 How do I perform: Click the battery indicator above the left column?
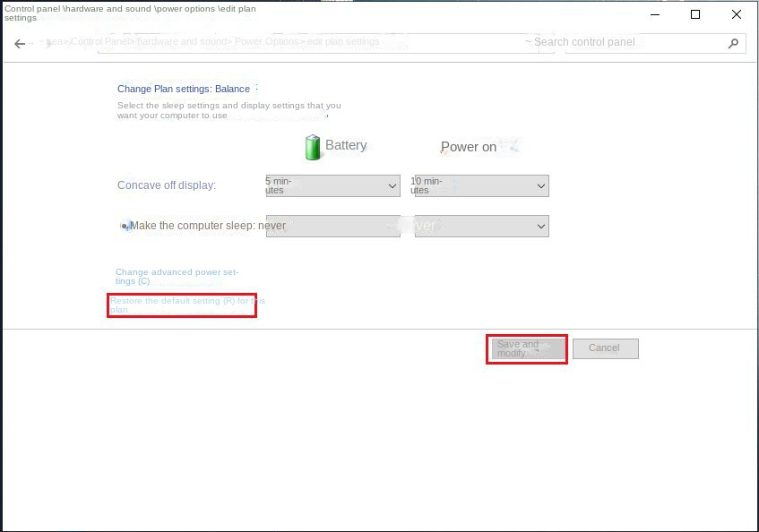click(312, 146)
